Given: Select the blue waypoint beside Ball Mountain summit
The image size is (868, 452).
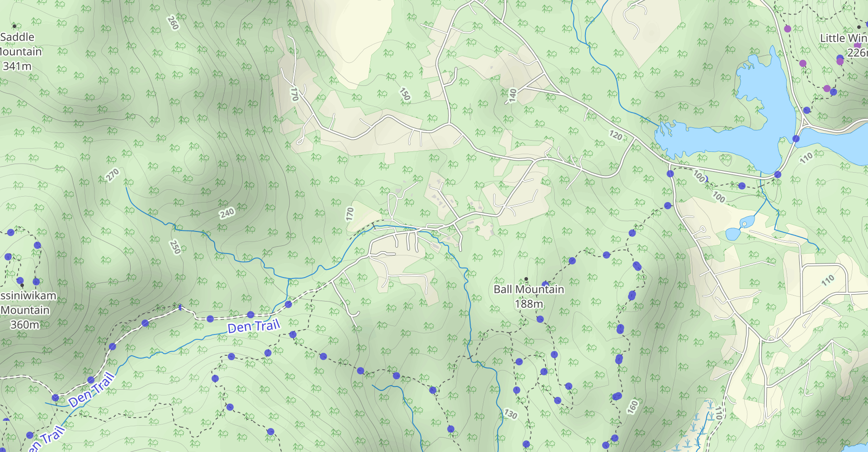Looking at the screenshot, I should pyautogui.click(x=545, y=284).
